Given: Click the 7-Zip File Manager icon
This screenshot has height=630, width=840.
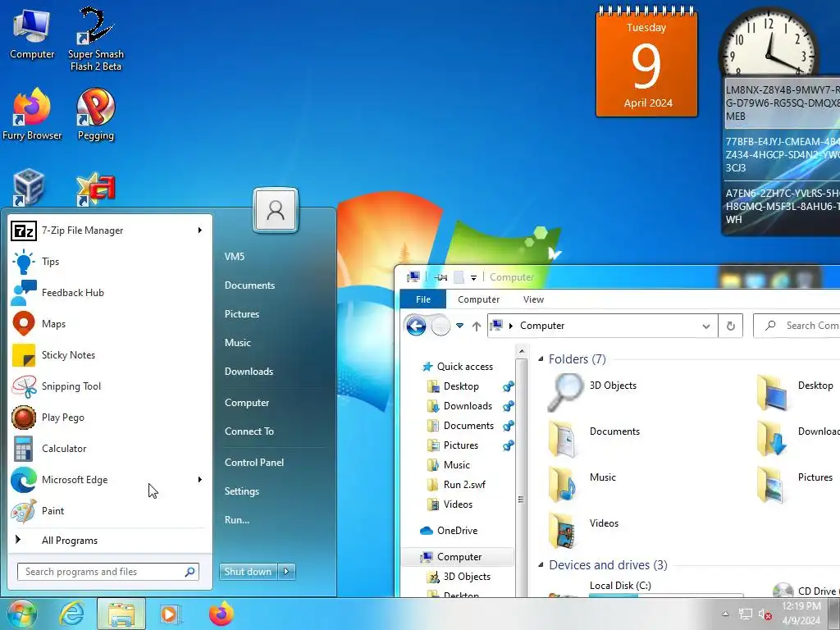Looking at the screenshot, I should (24, 231).
